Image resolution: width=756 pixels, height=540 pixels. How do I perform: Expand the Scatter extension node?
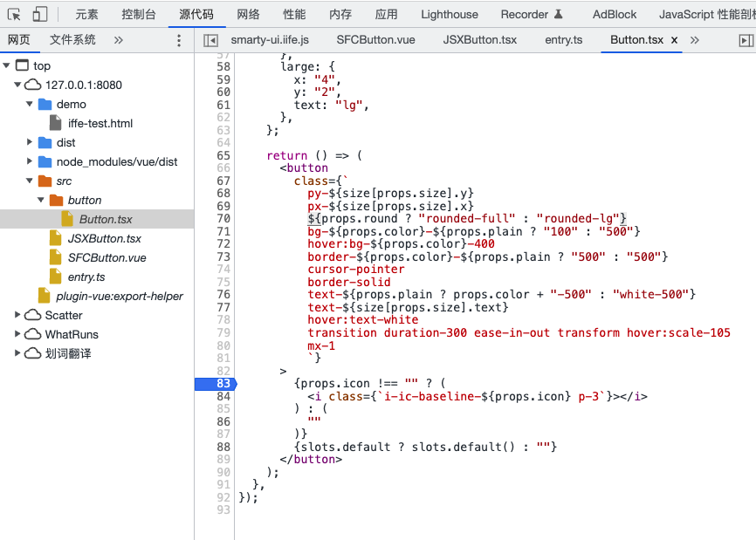point(18,315)
